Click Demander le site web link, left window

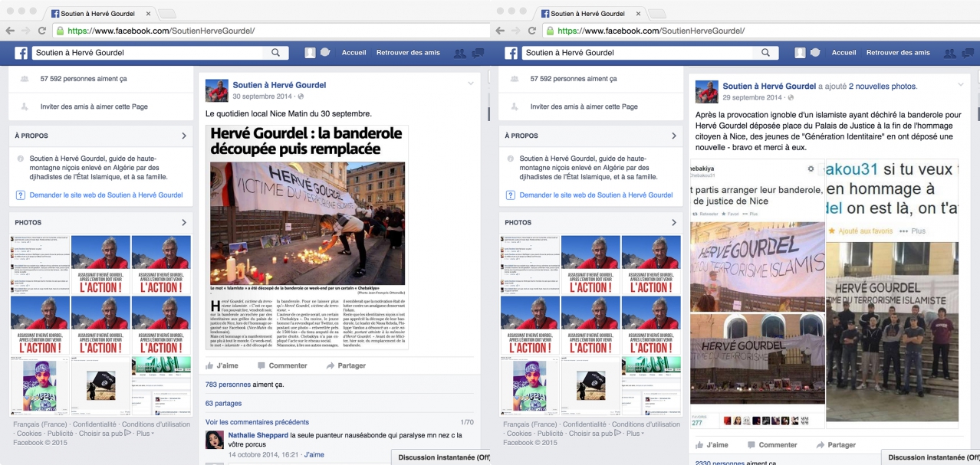106,195
